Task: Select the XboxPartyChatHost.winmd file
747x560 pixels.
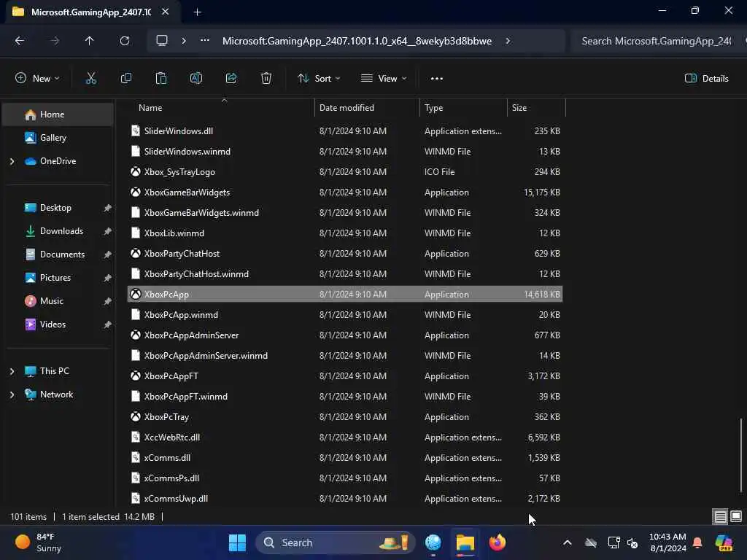Action: click(345, 274)
